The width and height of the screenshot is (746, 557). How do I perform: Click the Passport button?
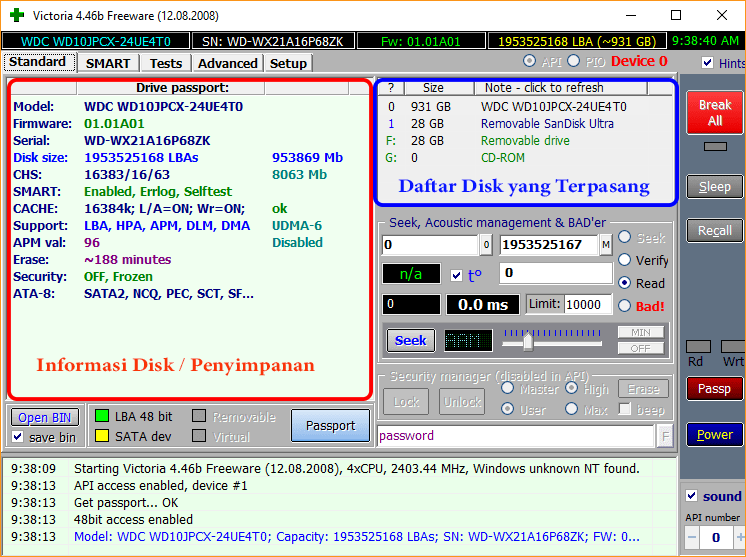[x=330, y=425]
